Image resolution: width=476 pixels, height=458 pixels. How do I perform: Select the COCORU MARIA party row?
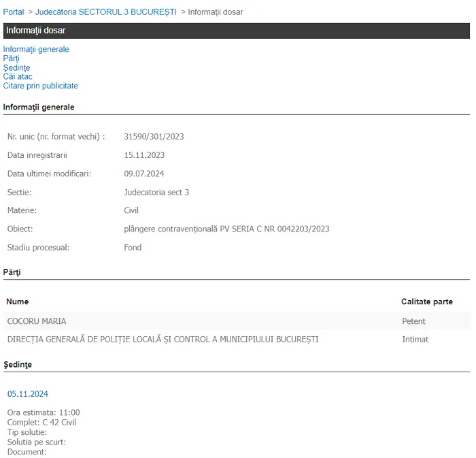click(x=37, y=321)
